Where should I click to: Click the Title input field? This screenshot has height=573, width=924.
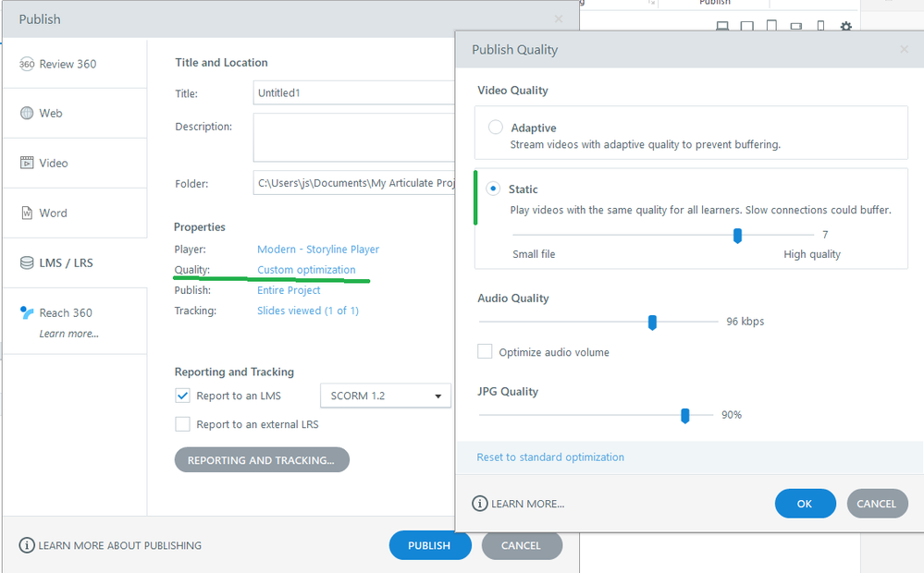pyautogui.click(x=354, y=92)
